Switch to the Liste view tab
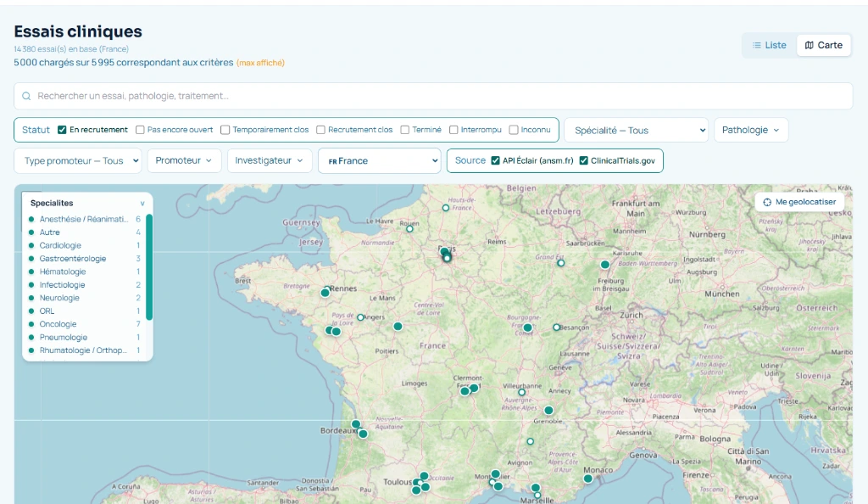868x504 pixels. (x=769, y=45)
